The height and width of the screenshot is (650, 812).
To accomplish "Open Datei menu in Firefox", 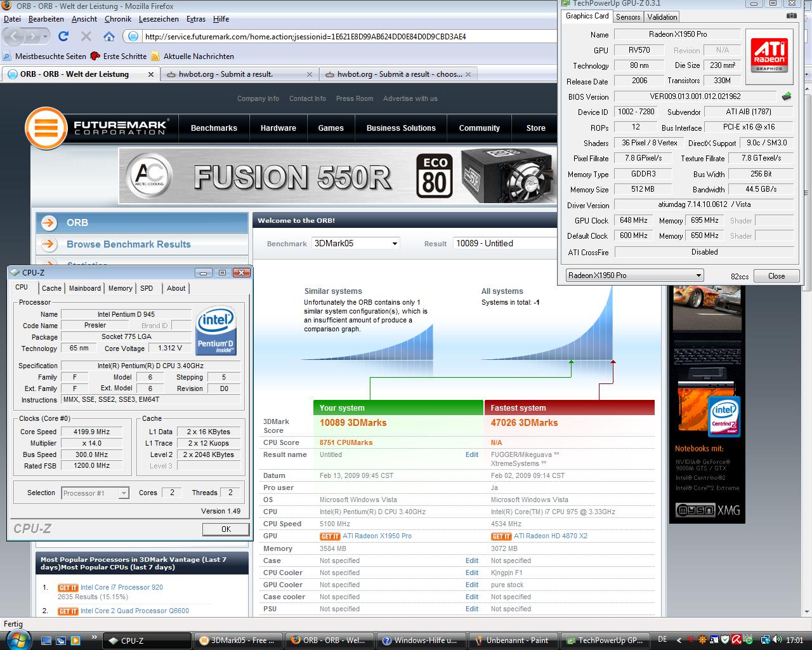I will (x=12, y=19).
